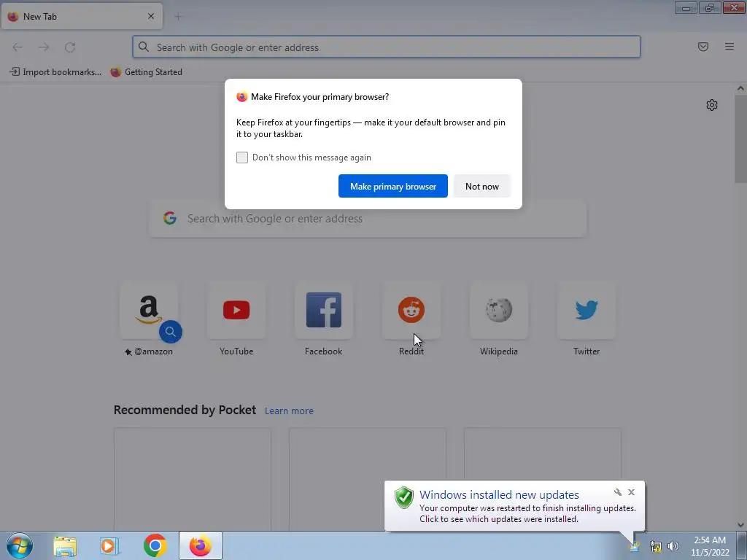
Task: Open a new tab with plus button
Action: (x=178, y=17)
